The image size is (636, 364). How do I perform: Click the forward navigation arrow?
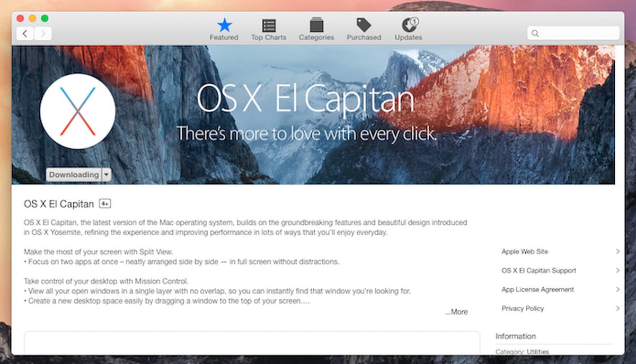42,34
